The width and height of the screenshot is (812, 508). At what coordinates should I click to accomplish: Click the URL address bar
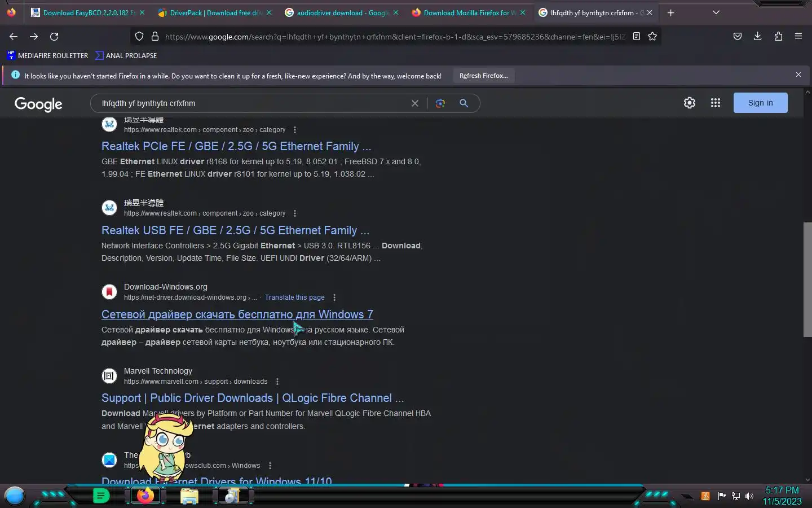[x=395, y=37]
